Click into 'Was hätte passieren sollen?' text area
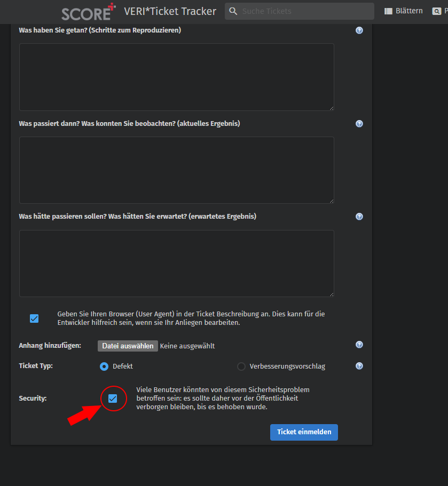Image resolution: width=448 pixels, height=486 pixels. tap(177, 264)
